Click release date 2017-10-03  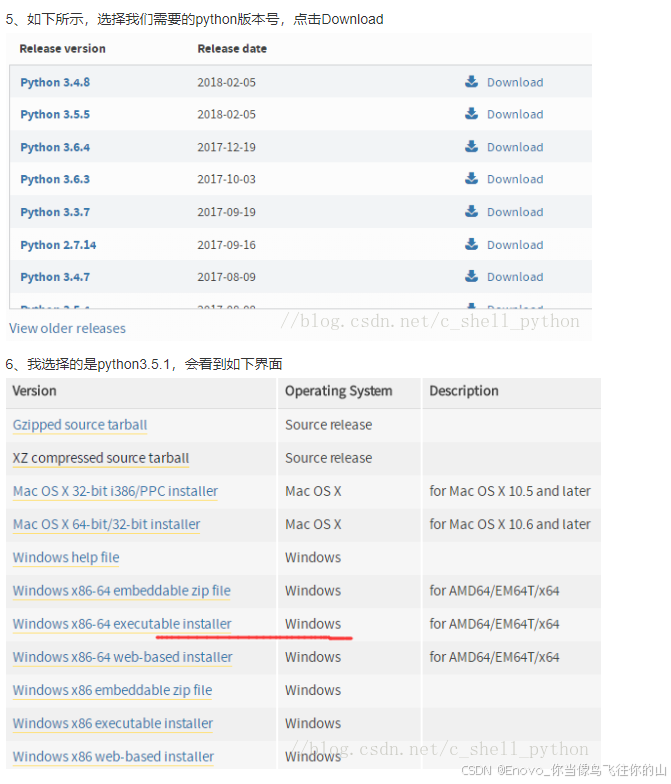click(x=226, y=180)
